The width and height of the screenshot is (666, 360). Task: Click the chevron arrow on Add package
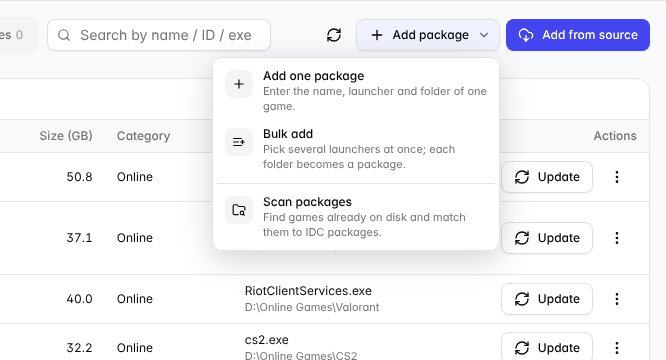484,35
